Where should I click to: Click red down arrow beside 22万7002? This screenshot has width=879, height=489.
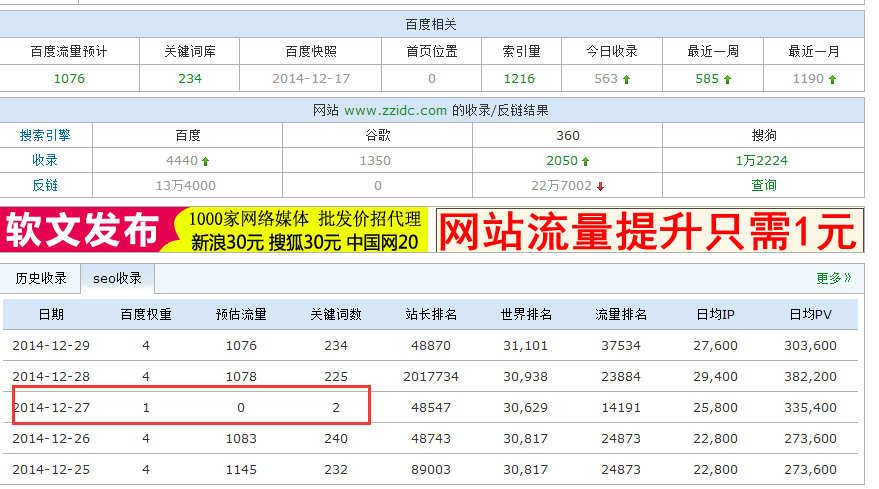600,186
